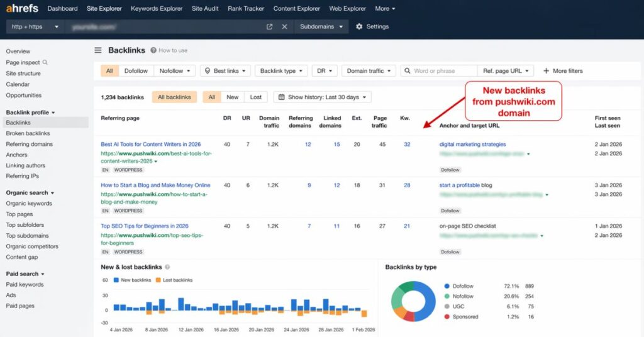The width and height of the screenshot is (644, 337).
Task: Open the Best links dropdown
Action: (x=226, y=71)
